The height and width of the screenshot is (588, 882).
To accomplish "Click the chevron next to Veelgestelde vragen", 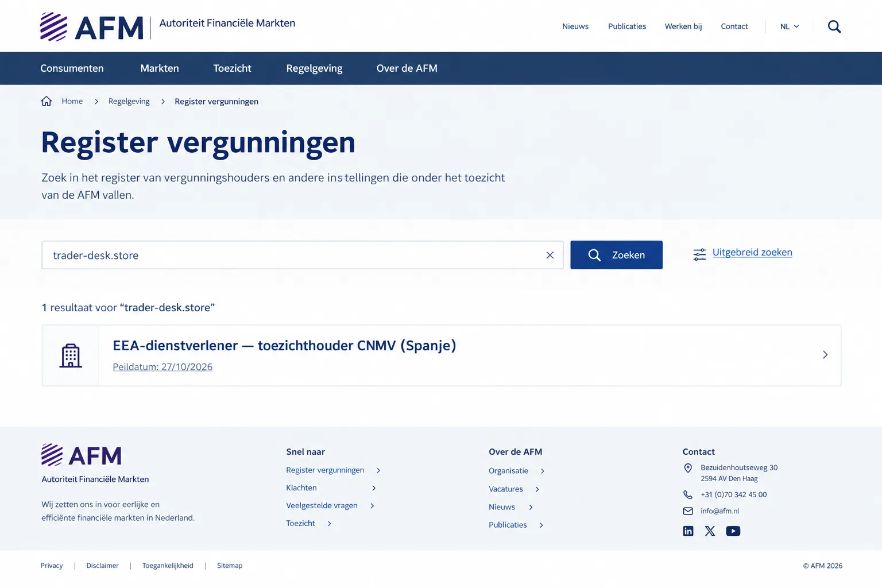I will tap(372, 506).
